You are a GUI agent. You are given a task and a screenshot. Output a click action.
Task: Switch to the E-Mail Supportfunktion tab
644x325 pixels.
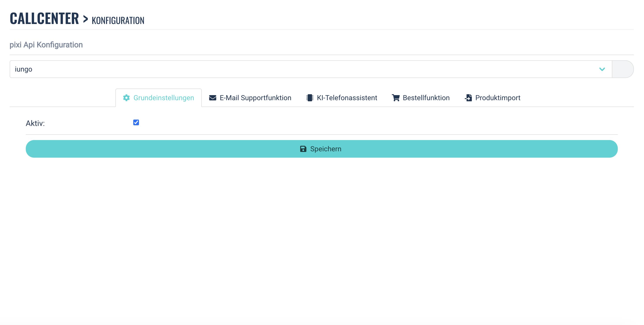(255, 98)
